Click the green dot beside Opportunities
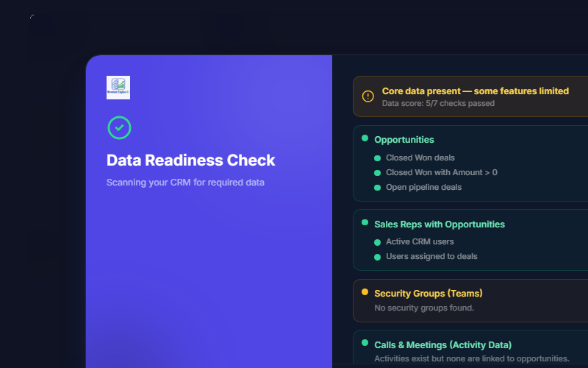 tap(365, 138)
